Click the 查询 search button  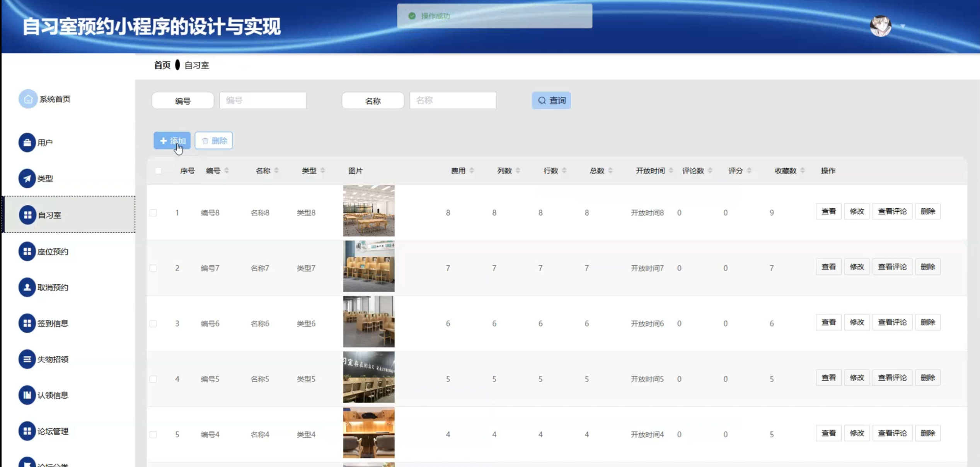tap(551, 100)
